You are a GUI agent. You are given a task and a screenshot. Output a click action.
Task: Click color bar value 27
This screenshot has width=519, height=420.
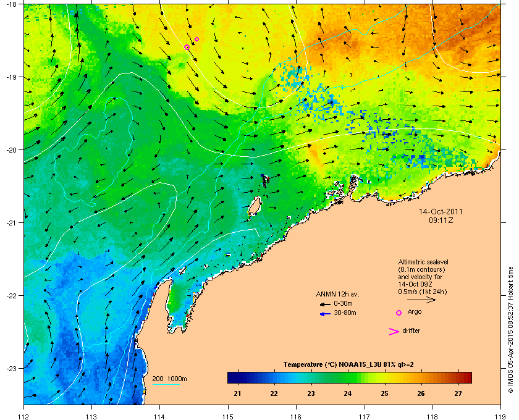click(458, 393)
